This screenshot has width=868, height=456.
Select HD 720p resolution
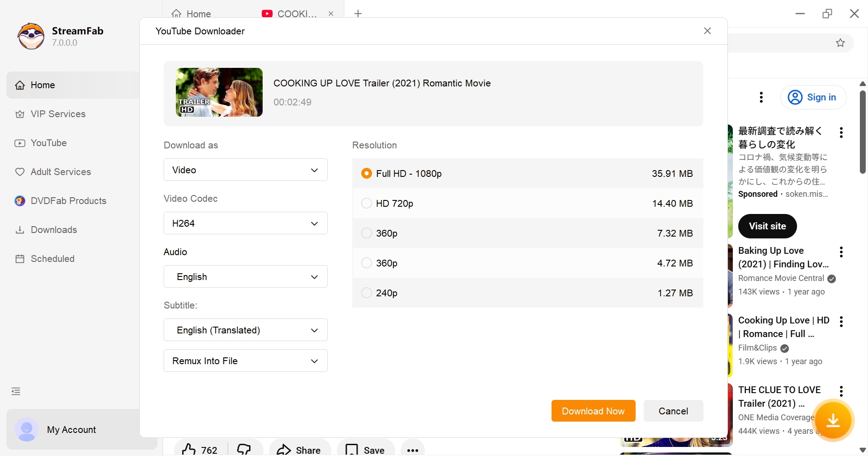367,204
